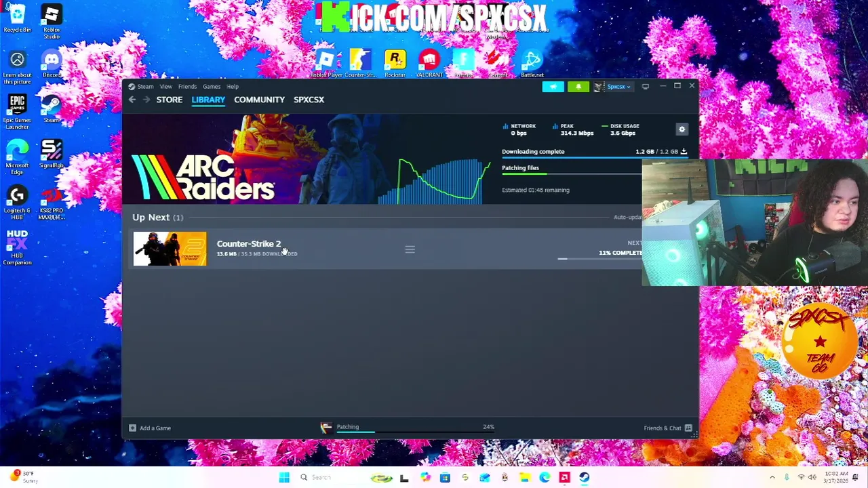Click the ARC Raiders icon in bottom bar

click(326, 428)
